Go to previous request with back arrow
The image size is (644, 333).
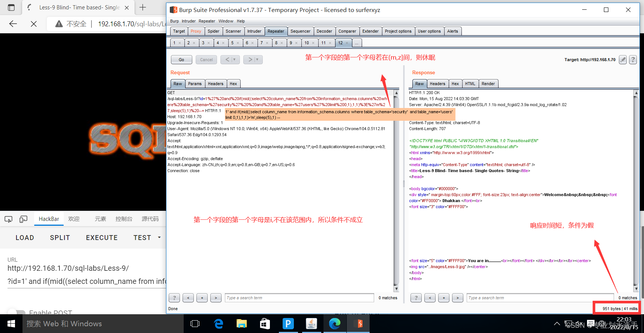click(x=227, y=60)
